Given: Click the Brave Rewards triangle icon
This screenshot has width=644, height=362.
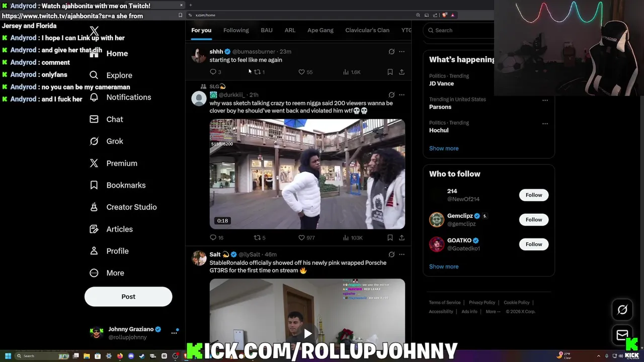Looking at the screenshot, I should [x=453, y=15].
